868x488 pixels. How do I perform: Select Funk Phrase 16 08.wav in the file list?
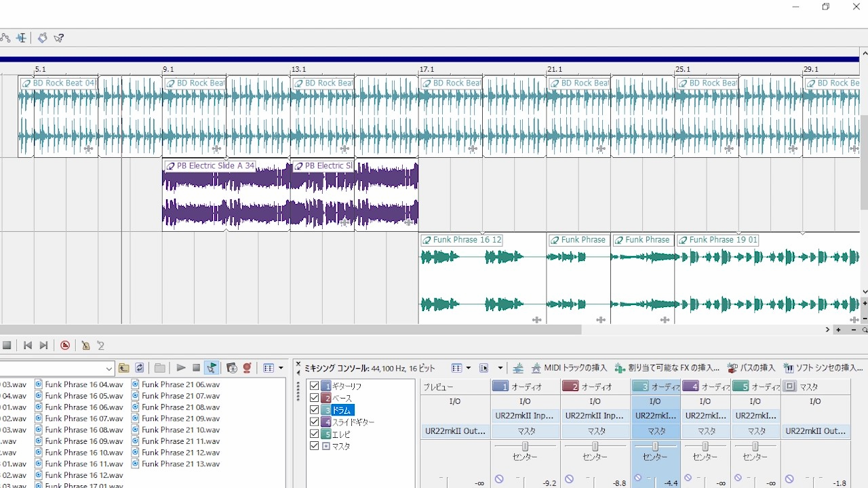point(83,430)
